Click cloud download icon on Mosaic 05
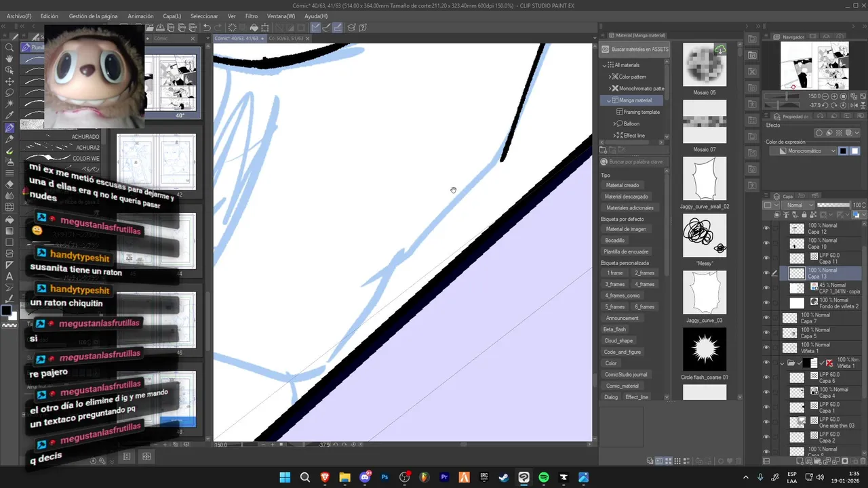The image size is (868, 488). 720,49
